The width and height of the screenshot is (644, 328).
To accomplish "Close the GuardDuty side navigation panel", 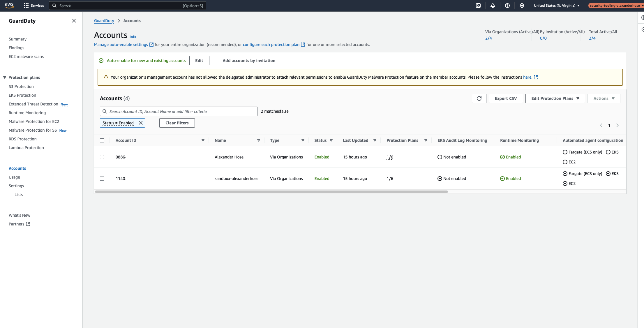I will [74, 21].
